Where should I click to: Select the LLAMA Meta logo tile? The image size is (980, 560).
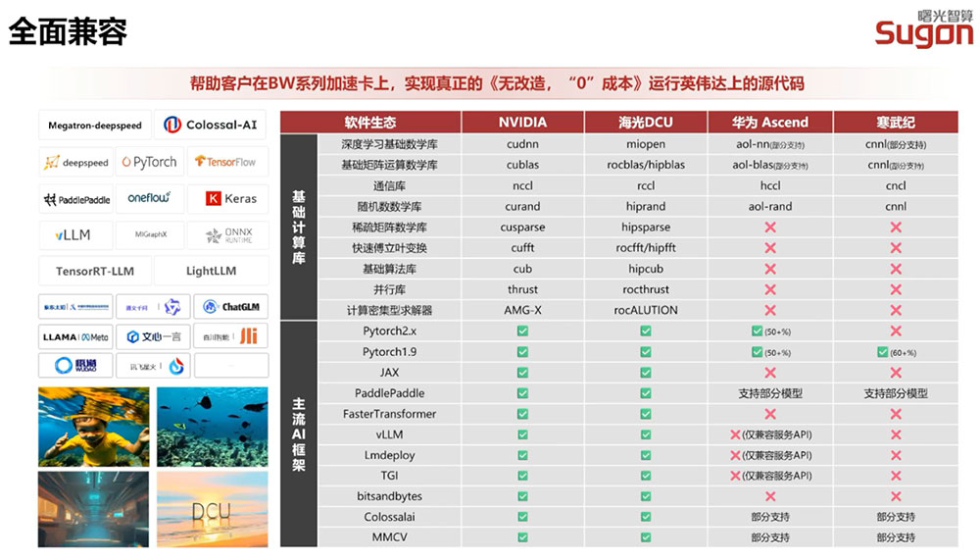[x=75, y=336]
